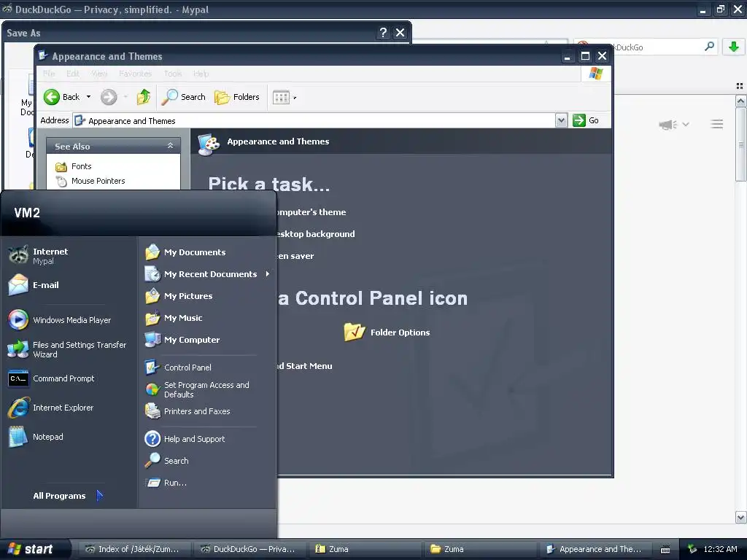Open the Mypal hamburger menu
This screenshot has height=560, width=747.
tap(717, 124)
